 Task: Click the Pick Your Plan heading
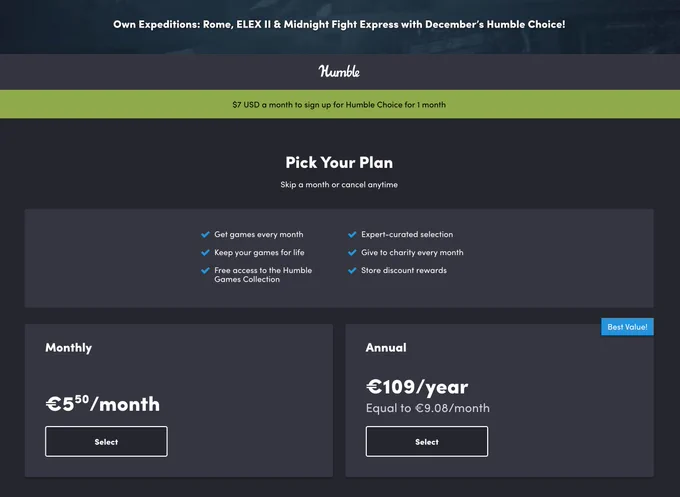click(x=339, y=163)
